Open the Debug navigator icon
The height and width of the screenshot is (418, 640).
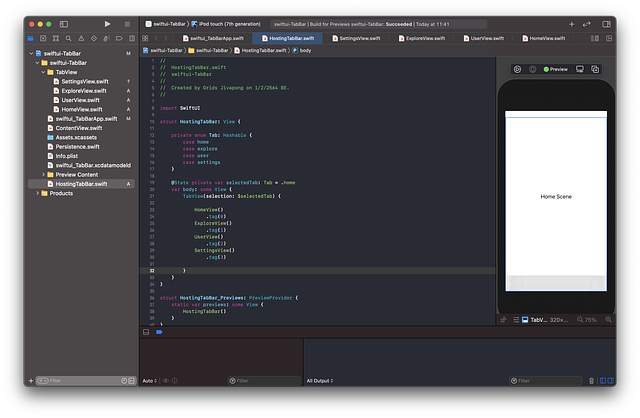107,38
